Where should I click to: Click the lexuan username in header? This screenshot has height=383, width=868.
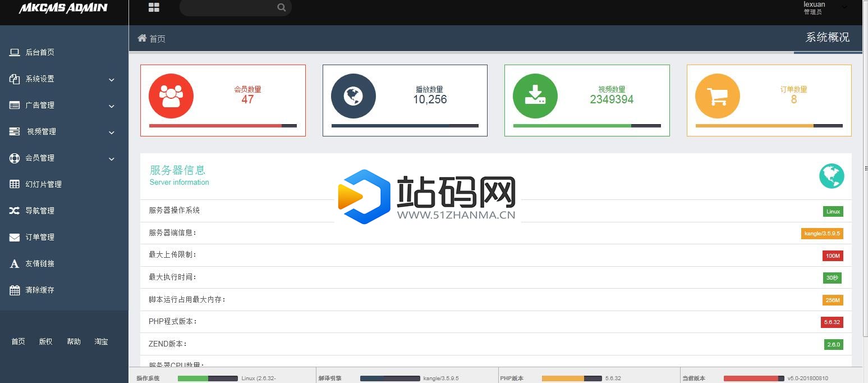pyautogui.click(x=814, y=4)
